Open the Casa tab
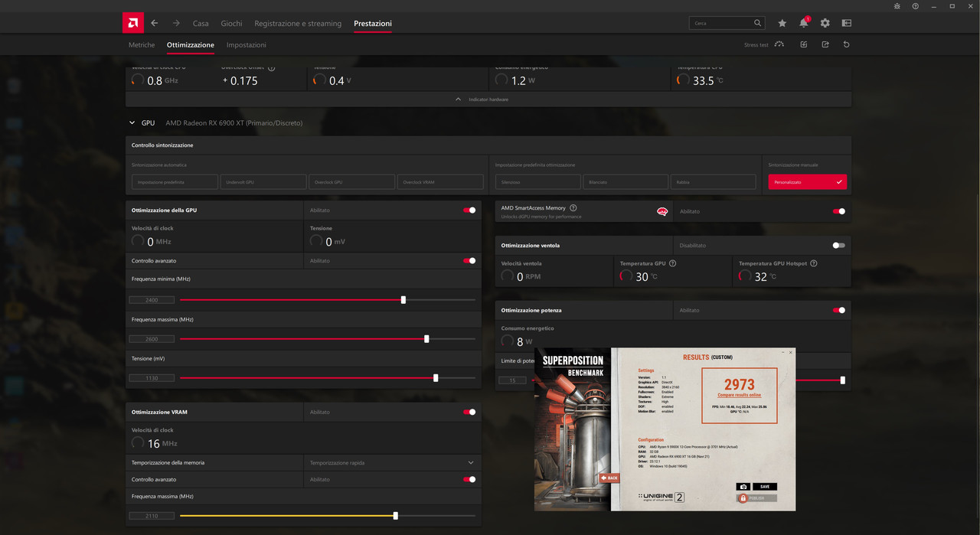The width and height of the screenshot is (980, 535). [x=201, y=24]
